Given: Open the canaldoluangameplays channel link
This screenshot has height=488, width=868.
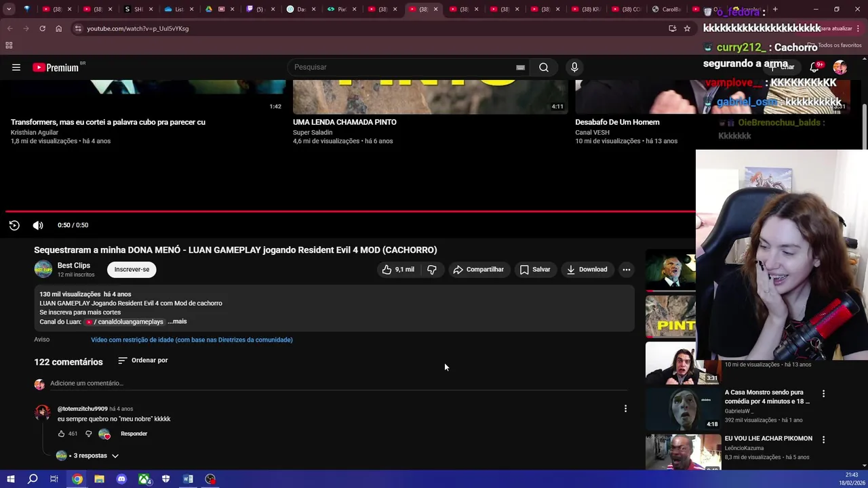Looking at the screenshot, I should click(x=125, y=321).
